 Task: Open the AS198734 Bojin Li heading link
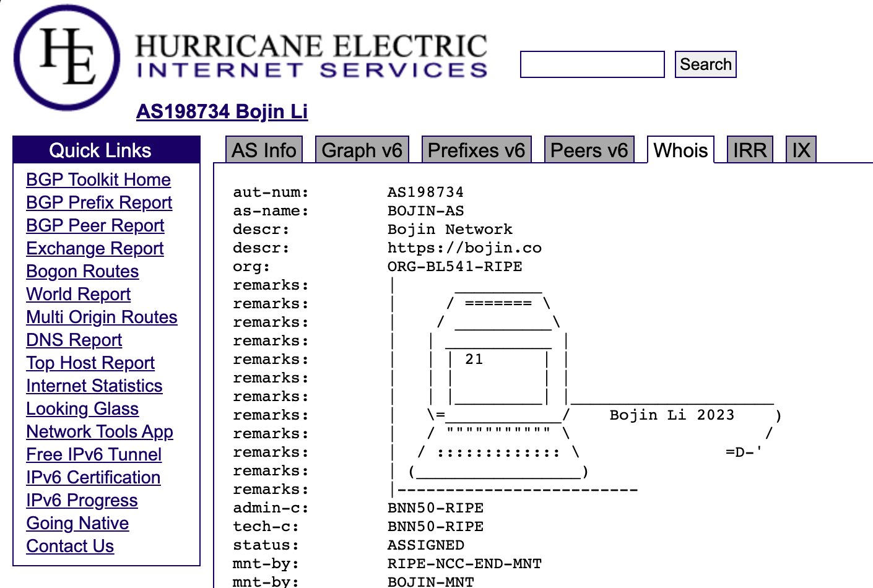(222, 111)
